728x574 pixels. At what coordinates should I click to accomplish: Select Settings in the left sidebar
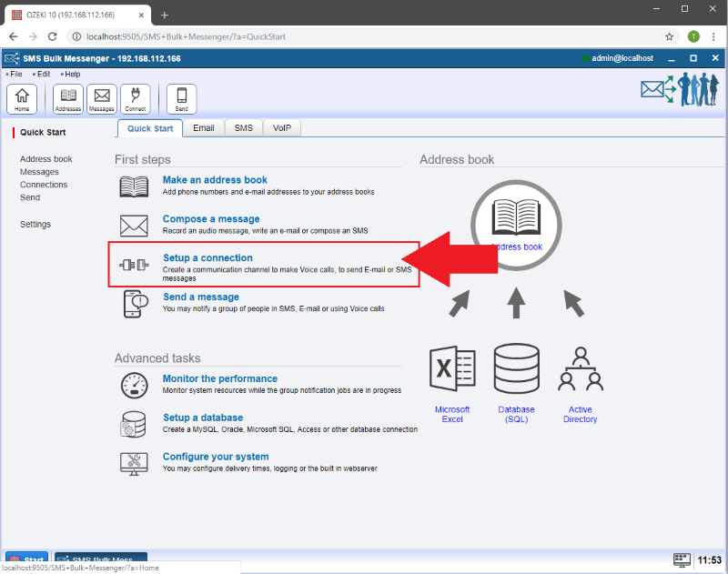[x=35, y=225]
